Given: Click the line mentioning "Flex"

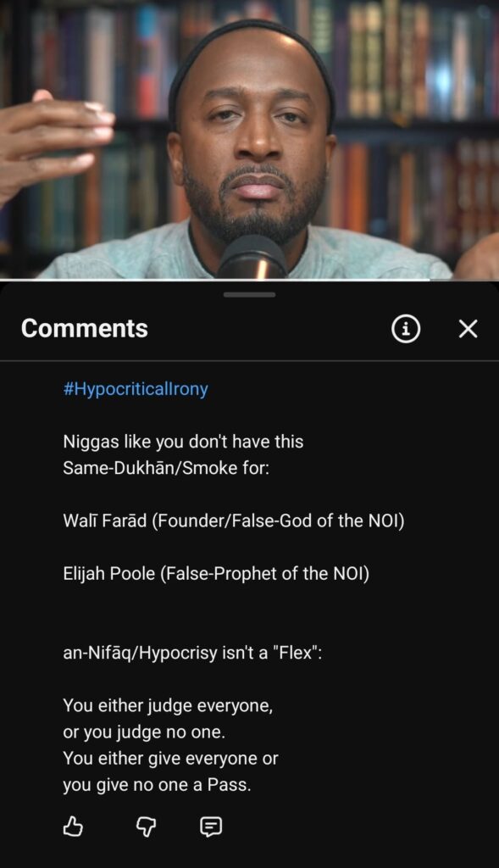Looking at the screenshot, I should [x=192, y=653].
